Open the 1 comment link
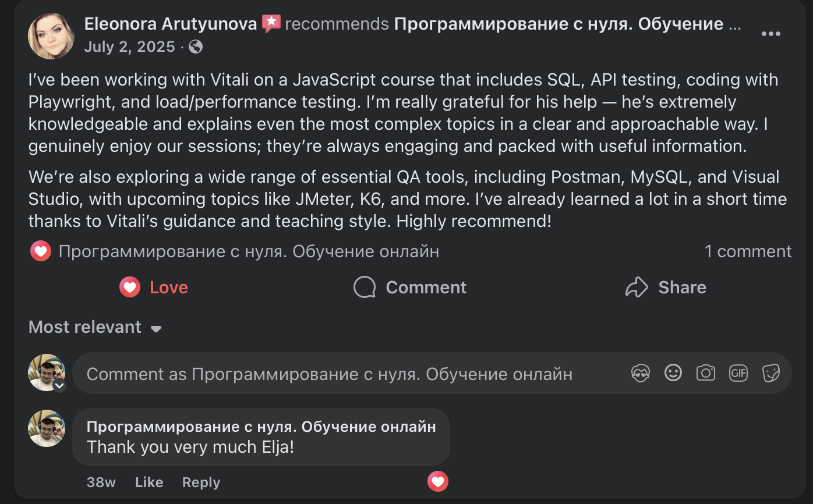Image resolution: width=813 pixels, height=504 pixels. [748, 251]
